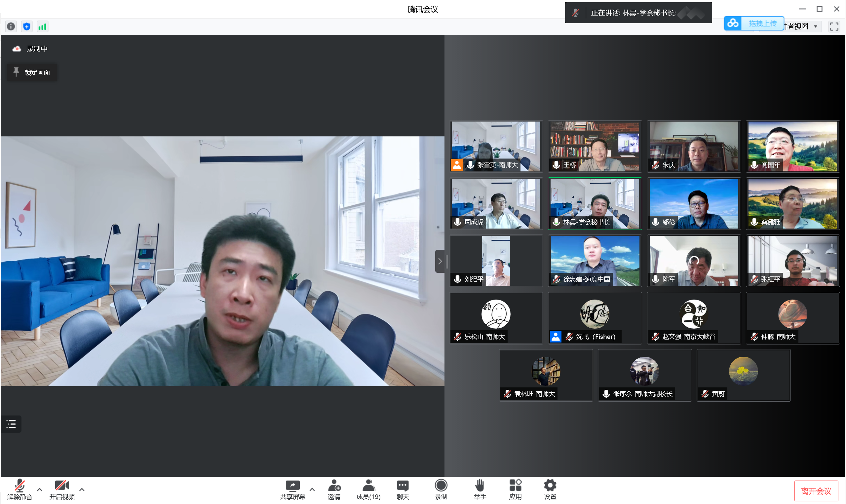Select 邬伦 video thumbnail
Image resolution: width=846 pixels, height=504 pixels.
[x=694, y=203]
